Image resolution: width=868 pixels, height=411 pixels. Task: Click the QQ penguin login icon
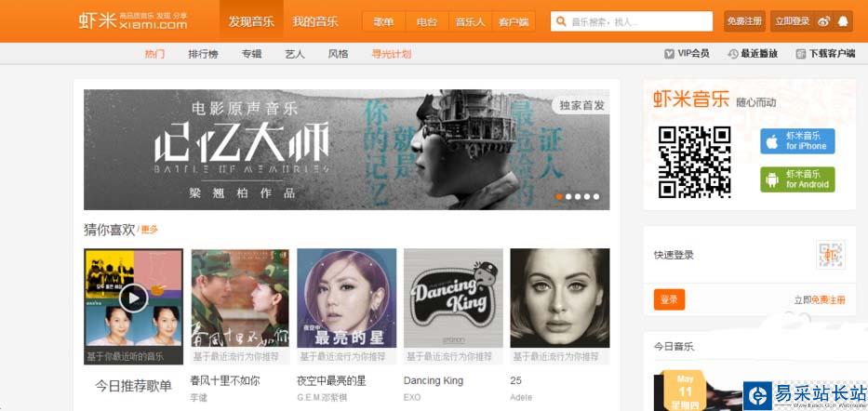(x=843, y=21)
